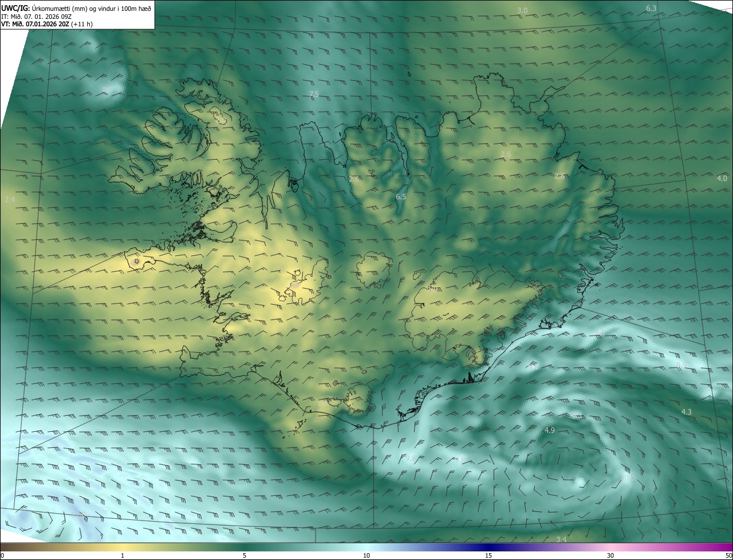This screenshot has width=733, height=560.
Task: Click the valid time line "VT: Mið. 07.01.2026 20Z (+11 h)"
Action: (47, 24)
